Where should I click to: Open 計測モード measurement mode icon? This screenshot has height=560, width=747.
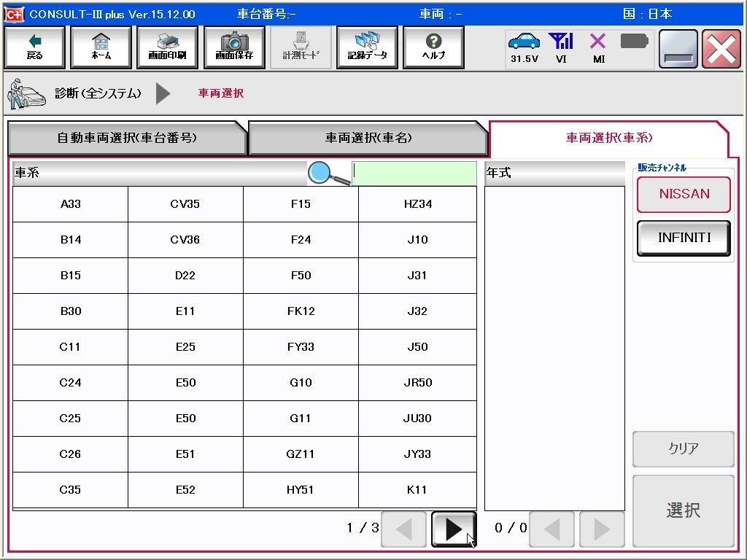[301, 47]
